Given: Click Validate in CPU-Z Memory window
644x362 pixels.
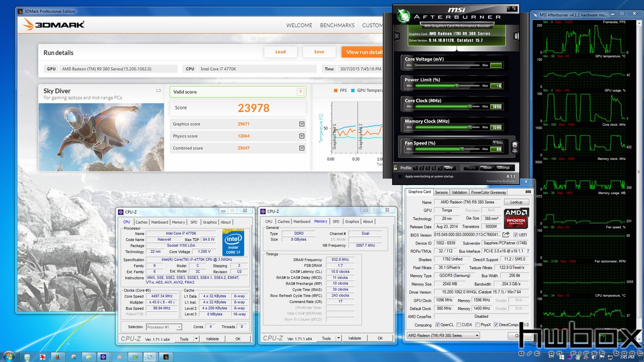Looking at the screenshot, I should coord(355,338).
